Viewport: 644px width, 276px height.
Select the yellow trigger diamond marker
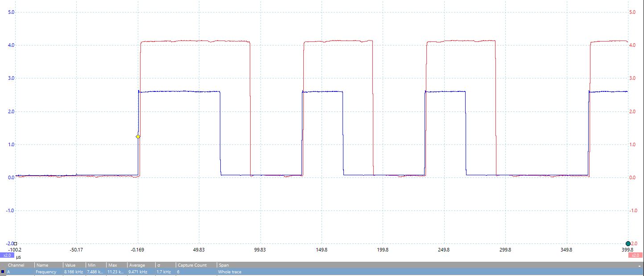tap(137, 136)
